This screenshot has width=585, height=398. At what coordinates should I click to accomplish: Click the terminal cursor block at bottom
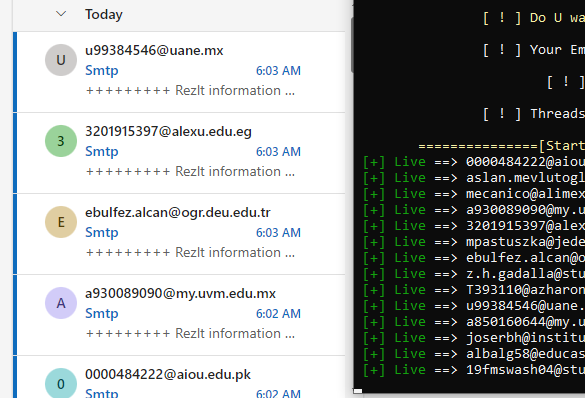[358, 391]
